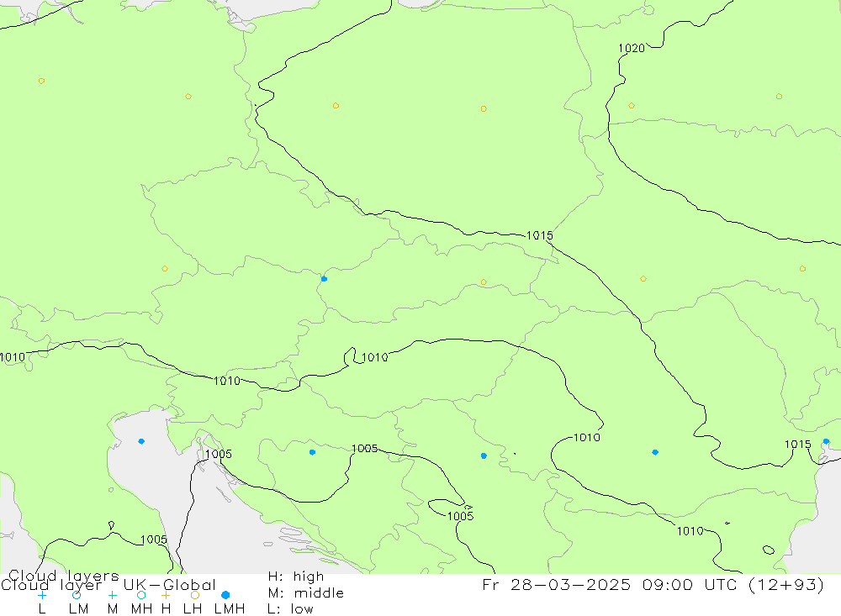Click the '(12+93)' forecast run text

point(785,584)
